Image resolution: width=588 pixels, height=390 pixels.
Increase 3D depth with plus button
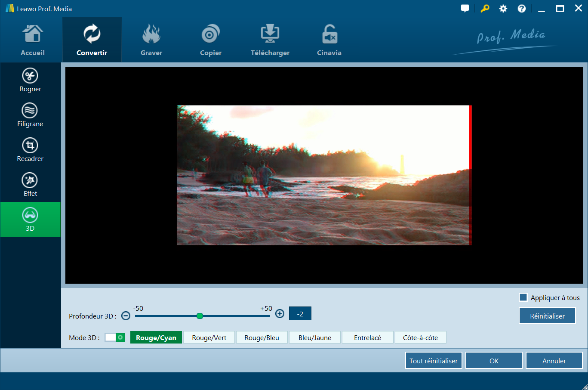tap(280, 314)
